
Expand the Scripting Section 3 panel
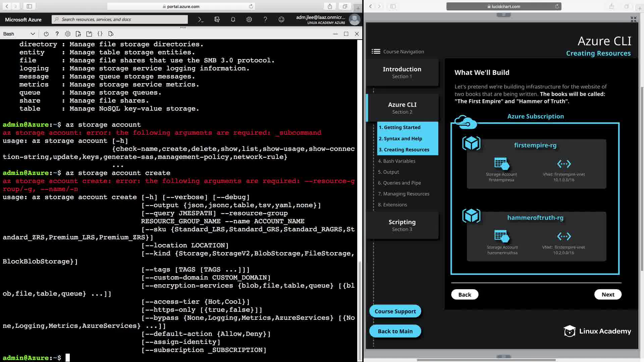coord(402,225)
